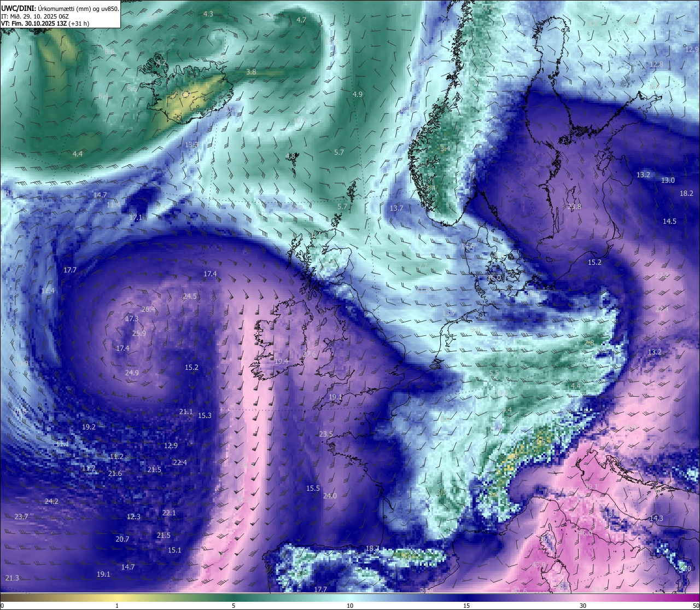The height and width of the screenshot is (610, 700).
Task: Click the 23.7 value on the map
Action: (x=21, y=516)
